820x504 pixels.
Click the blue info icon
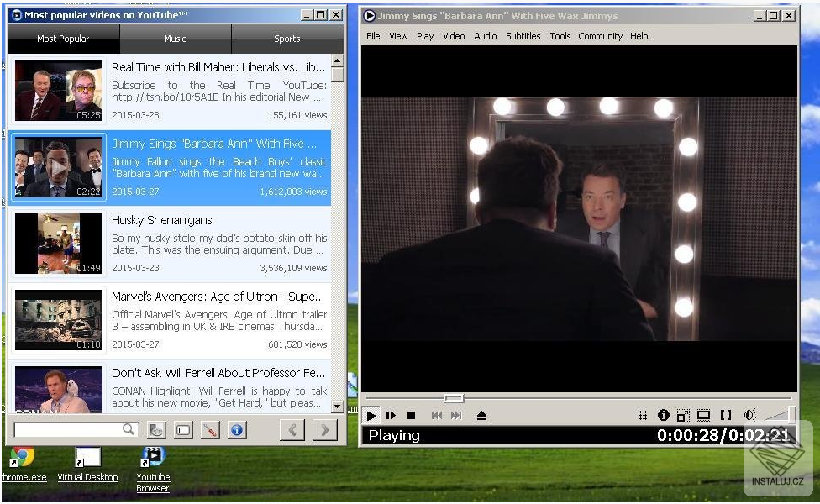coord(237,430)
